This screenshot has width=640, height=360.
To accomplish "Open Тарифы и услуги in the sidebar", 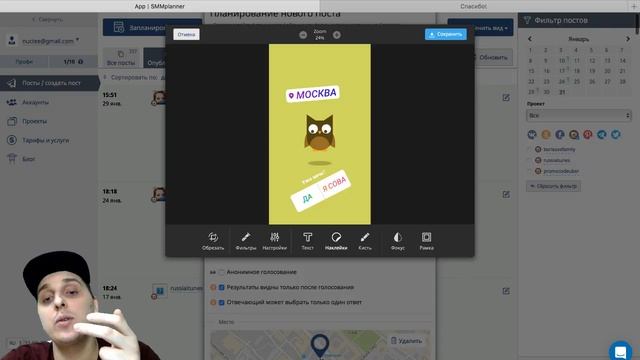I will point(45,140).
